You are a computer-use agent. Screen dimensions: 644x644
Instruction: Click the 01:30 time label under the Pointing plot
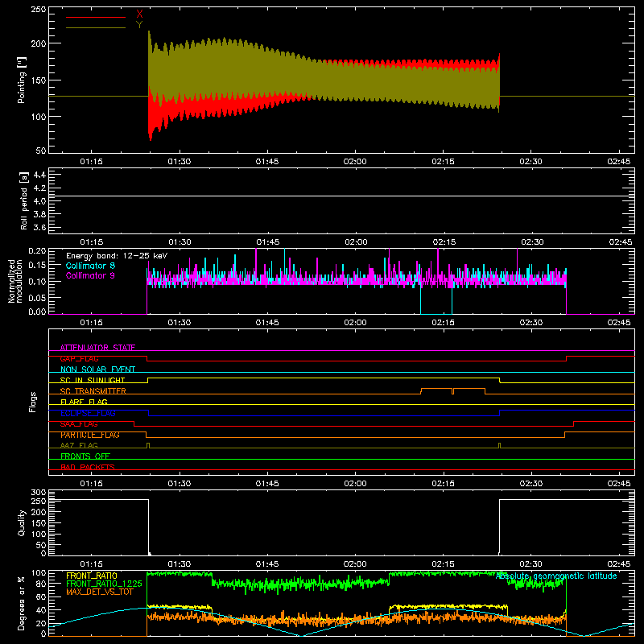pyautogui.click(x=180, y=162)
